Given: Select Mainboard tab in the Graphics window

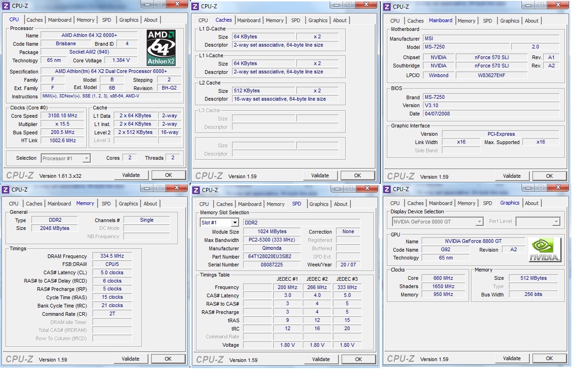Looking at the screenshot, I should click(441, 203).
